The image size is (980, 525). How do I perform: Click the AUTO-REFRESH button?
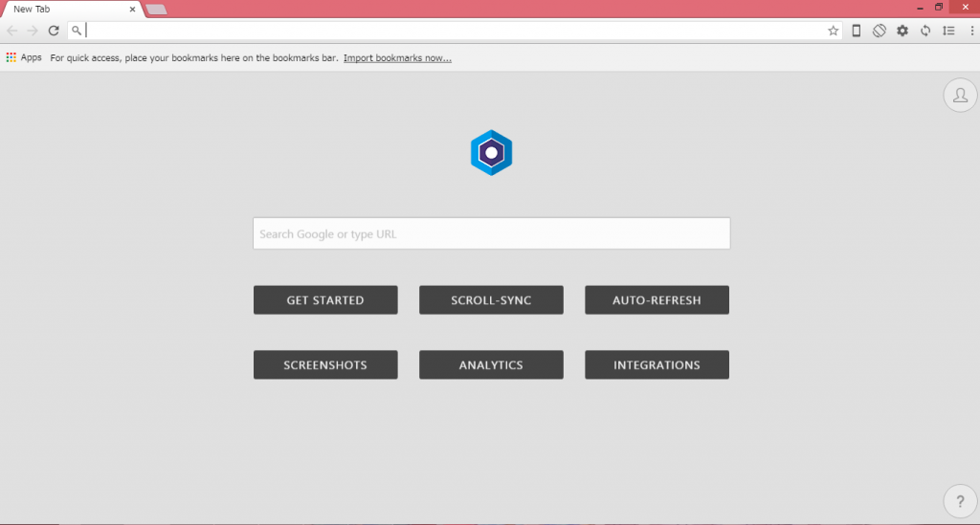(657, 300)
